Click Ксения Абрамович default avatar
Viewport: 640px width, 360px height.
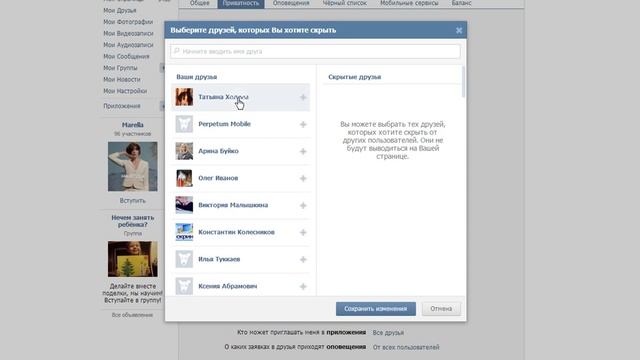[184, 286]
